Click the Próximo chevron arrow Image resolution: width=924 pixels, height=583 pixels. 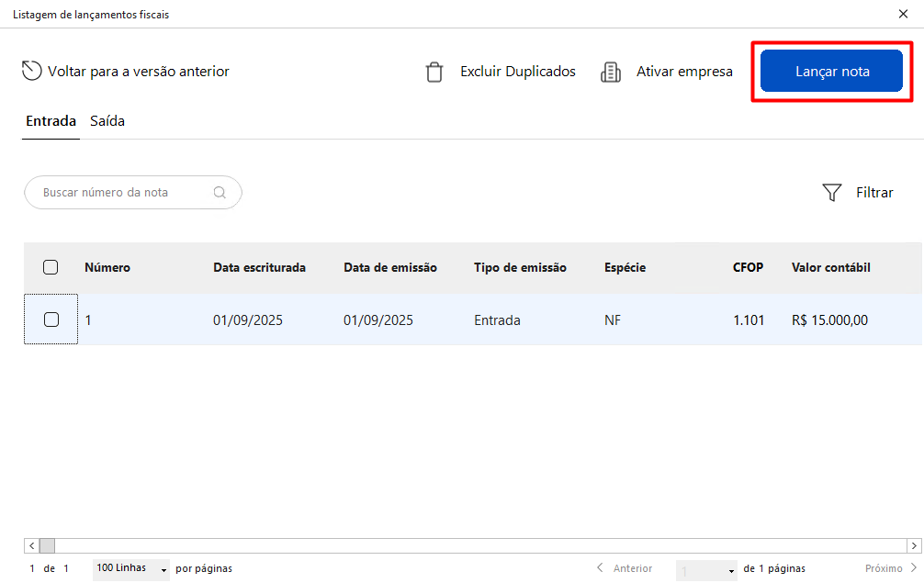(x=914, y=567)
